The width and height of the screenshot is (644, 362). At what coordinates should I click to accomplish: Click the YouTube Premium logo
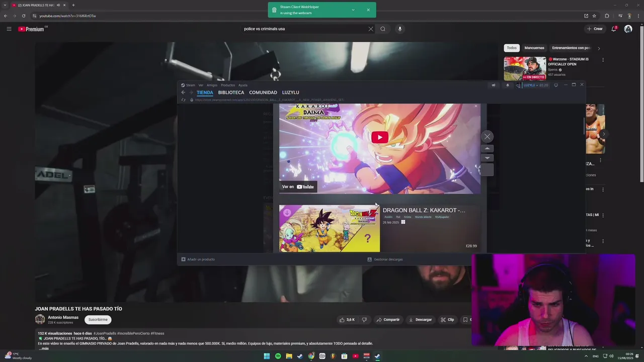click(x=31, y=29)
